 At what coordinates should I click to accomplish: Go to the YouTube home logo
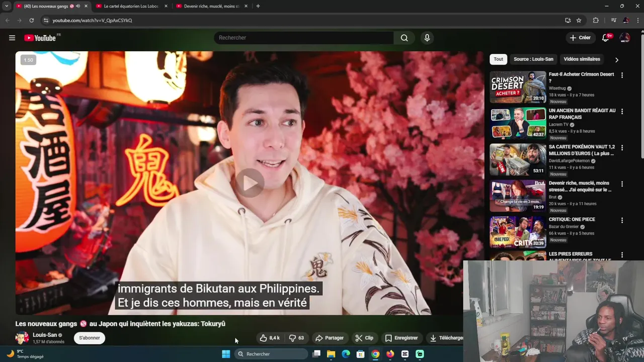(40, 38)
